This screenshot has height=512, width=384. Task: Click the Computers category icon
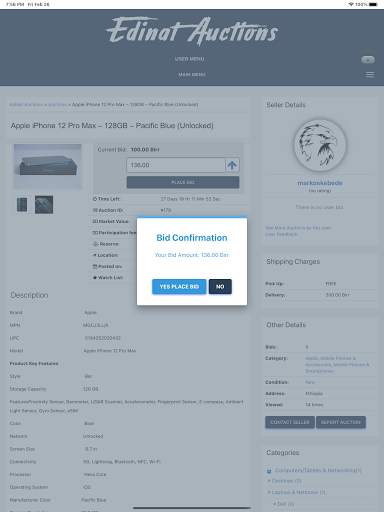269,471
